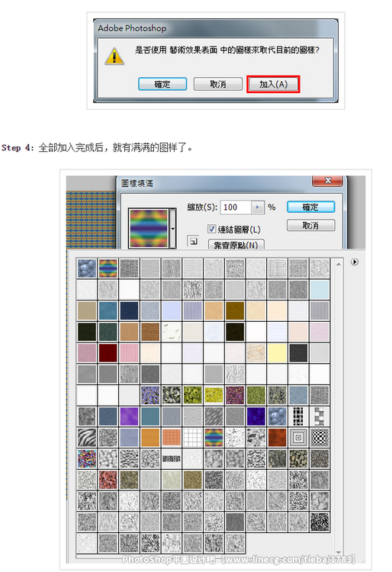The image size is (392, 572).
Task: Select the dark charcoal gray pattern swatch
Action: click(x=298, y=353)
